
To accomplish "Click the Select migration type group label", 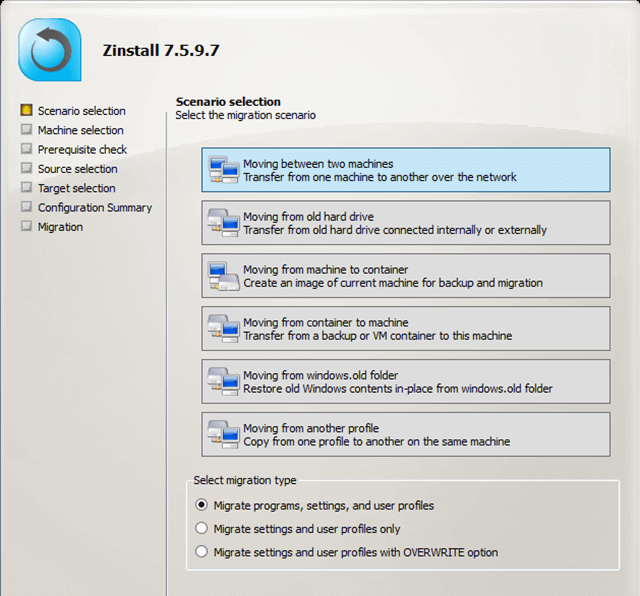I will coord(245,480).
